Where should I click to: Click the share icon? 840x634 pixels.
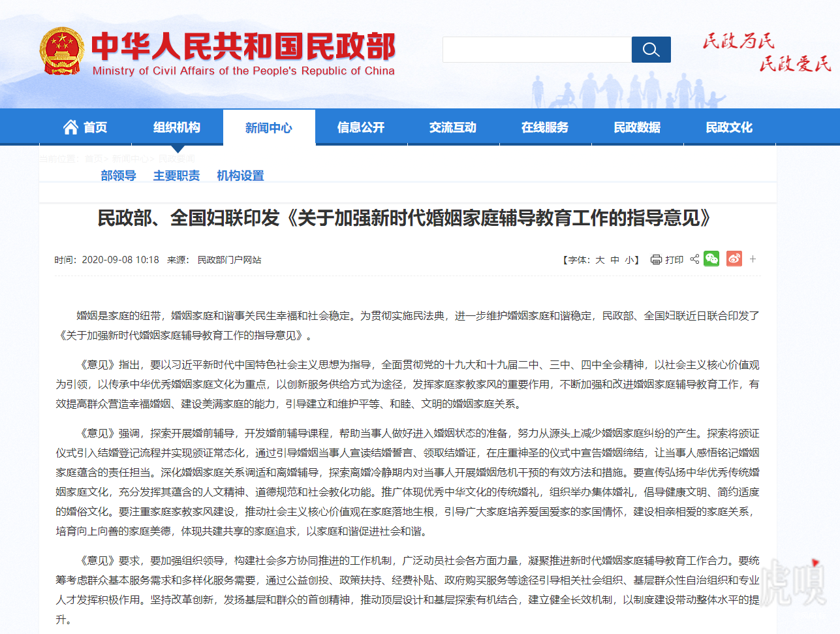[x=694, y=259]
